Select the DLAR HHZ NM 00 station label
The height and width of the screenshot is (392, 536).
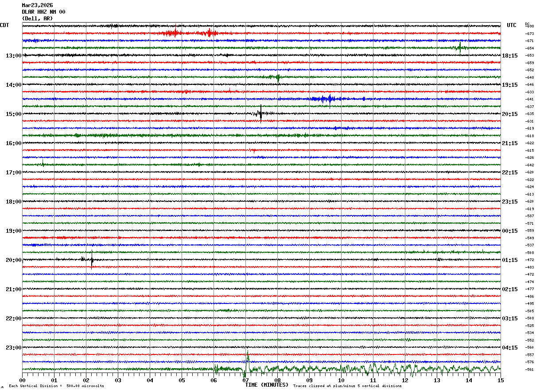43,12
